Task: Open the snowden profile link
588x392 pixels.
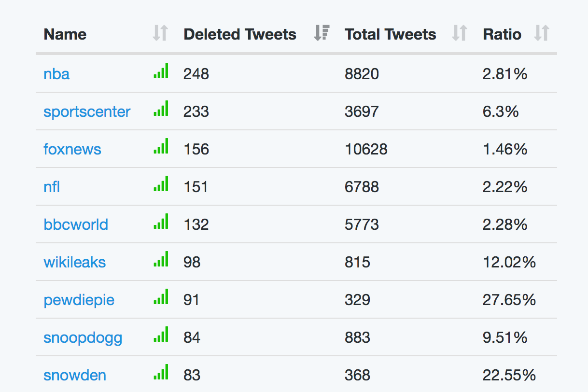Action: [x=75, y=375]
